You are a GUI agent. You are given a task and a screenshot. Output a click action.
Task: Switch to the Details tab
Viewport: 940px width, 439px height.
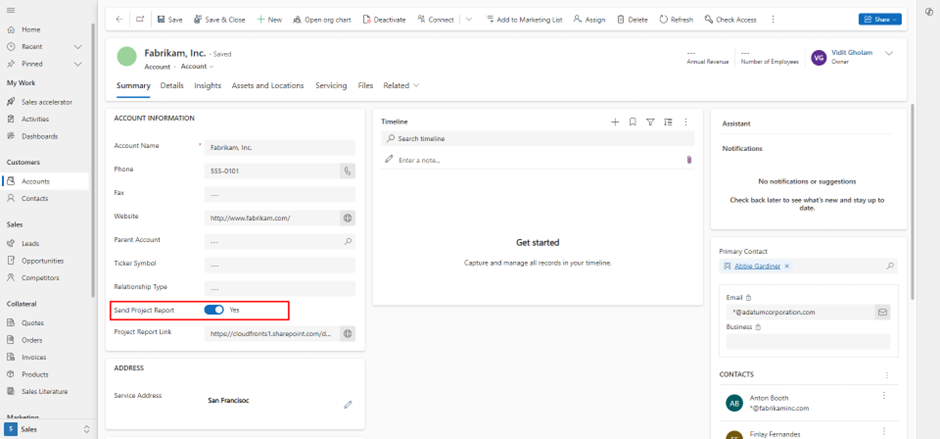point(172,86)
